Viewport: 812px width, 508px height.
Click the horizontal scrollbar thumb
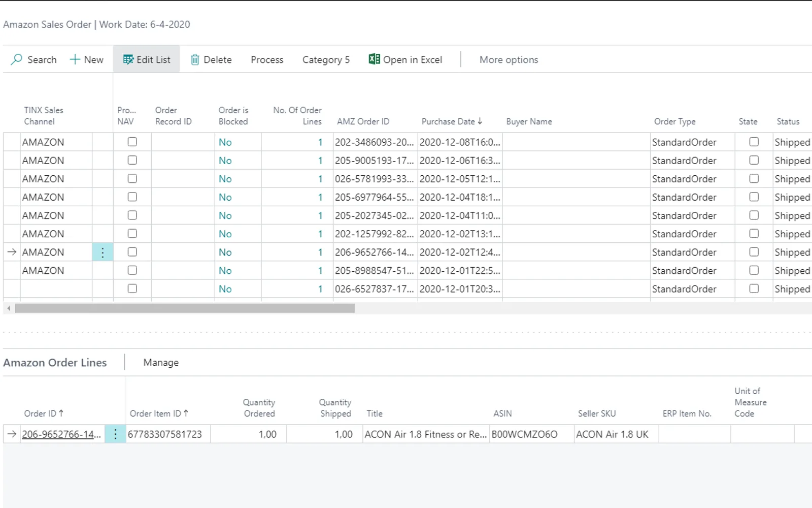[185, 308]
